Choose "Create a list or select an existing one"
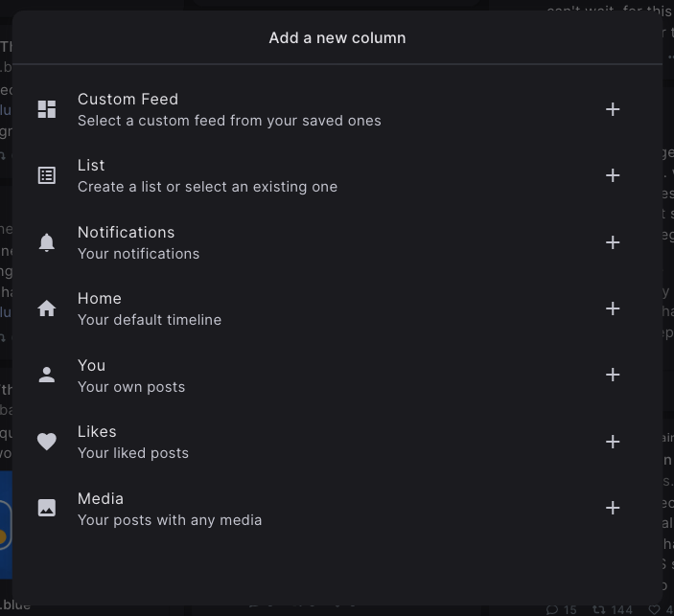The height and width of the screenshot is (616, 674). point(207,187)
